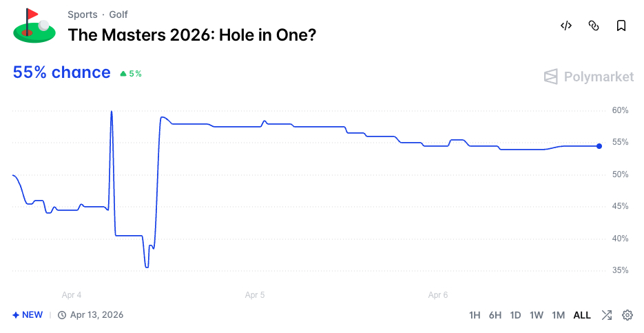Image resolution: width=644 pixels, height=333 pixels.
Task: Click the market title heading
Action: click(192, 34)
